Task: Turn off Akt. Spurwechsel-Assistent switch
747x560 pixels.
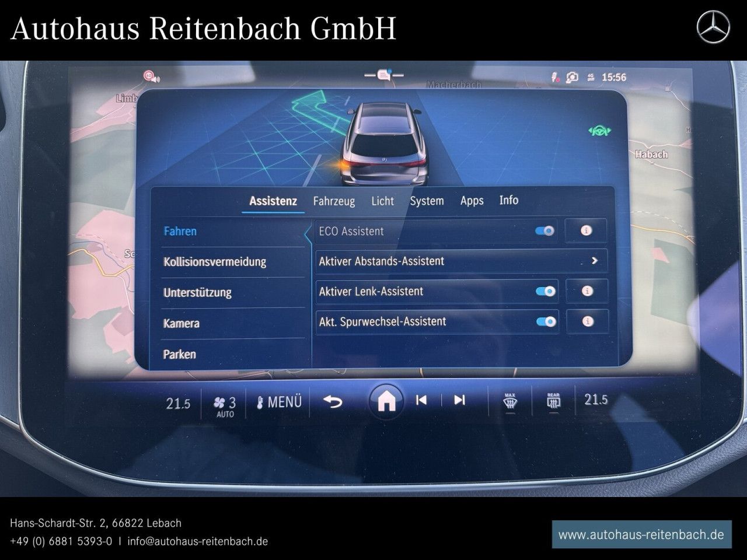Action: 546,321
